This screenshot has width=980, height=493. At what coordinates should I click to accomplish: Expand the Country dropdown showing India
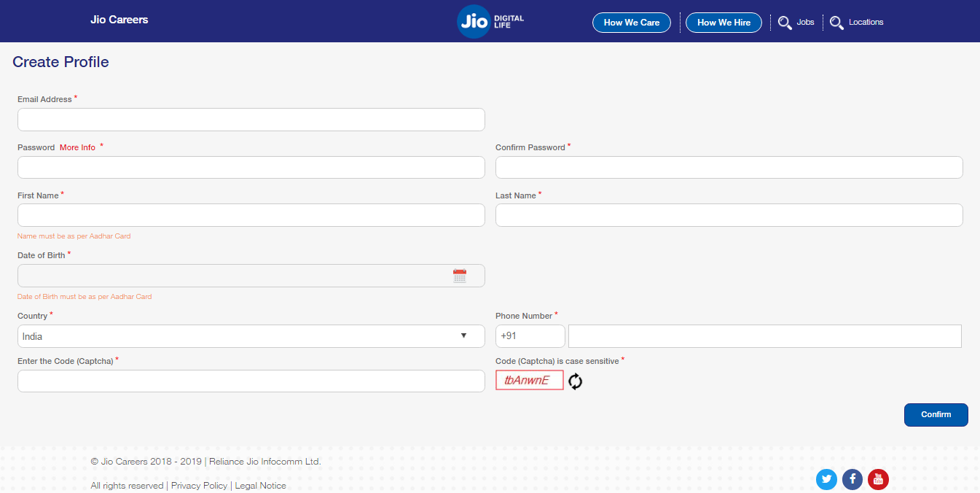(x=251, y=336)
